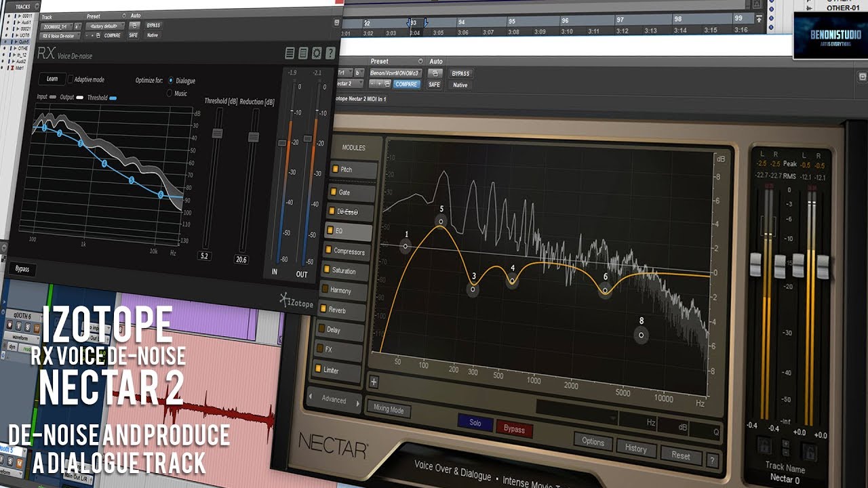The image size is (868, 488).
Task: Click the Threshold value field 5.2
Action: 205,256
